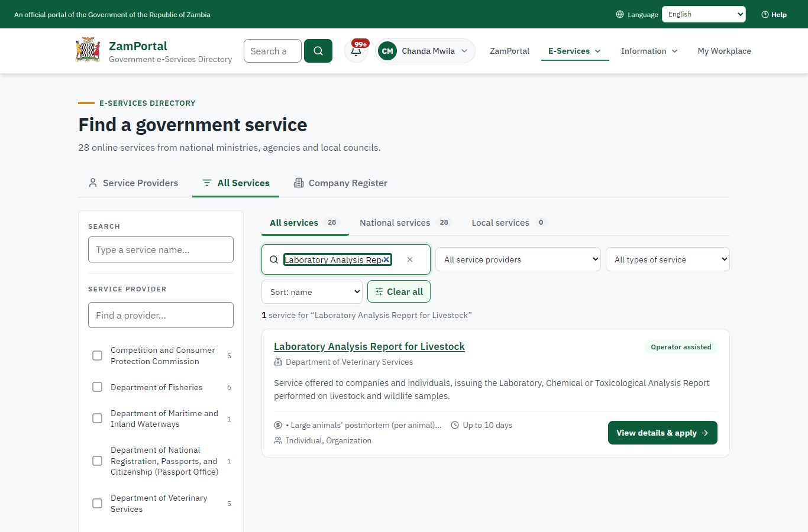
Task: Click the header Search input field
Action: click(273, 51)
